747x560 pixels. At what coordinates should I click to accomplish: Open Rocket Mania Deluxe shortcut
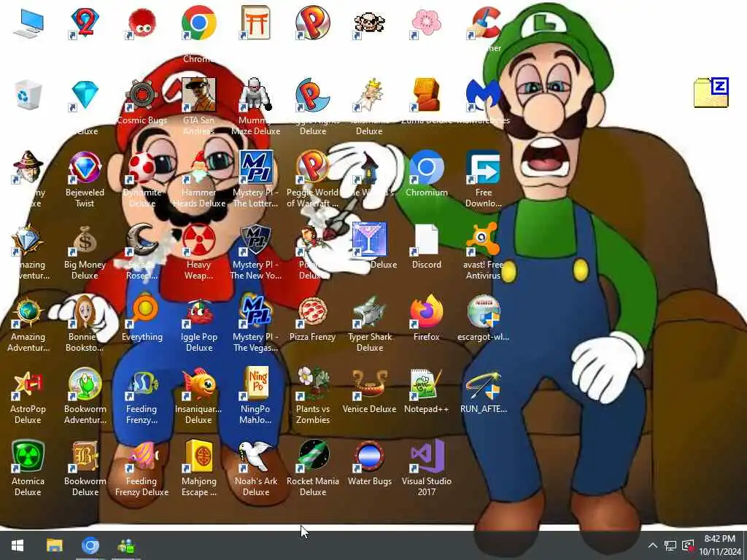[x=312, y=456]
